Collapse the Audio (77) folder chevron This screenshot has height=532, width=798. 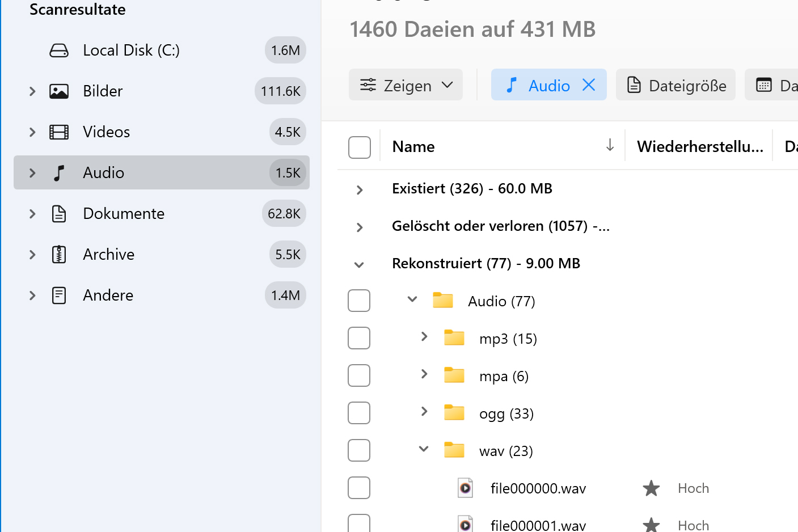[x=412, y=299]
